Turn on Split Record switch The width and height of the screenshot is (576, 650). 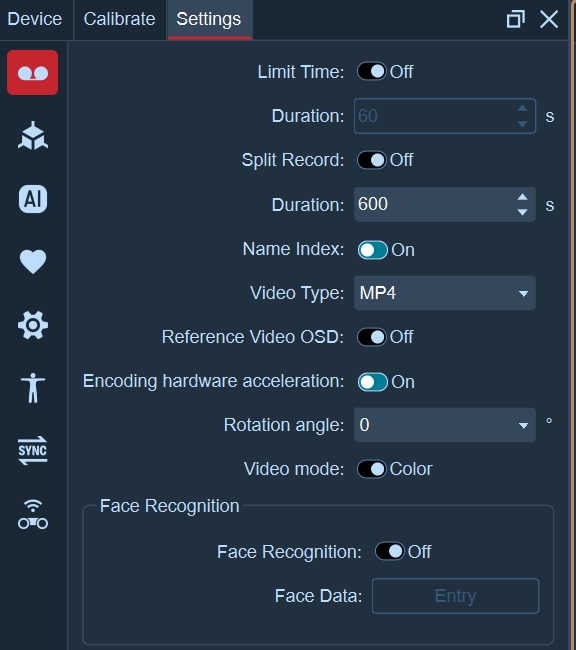point(372,160)
